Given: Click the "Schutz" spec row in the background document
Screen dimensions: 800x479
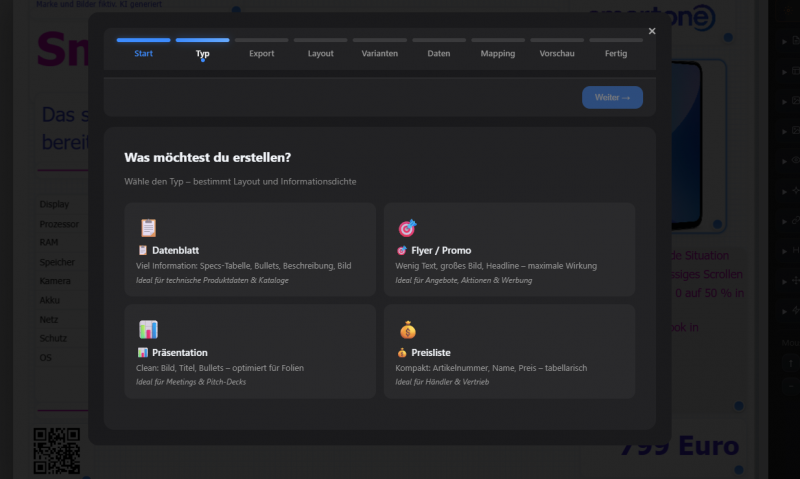Looking at the screenshot, I should coord(53,338).
